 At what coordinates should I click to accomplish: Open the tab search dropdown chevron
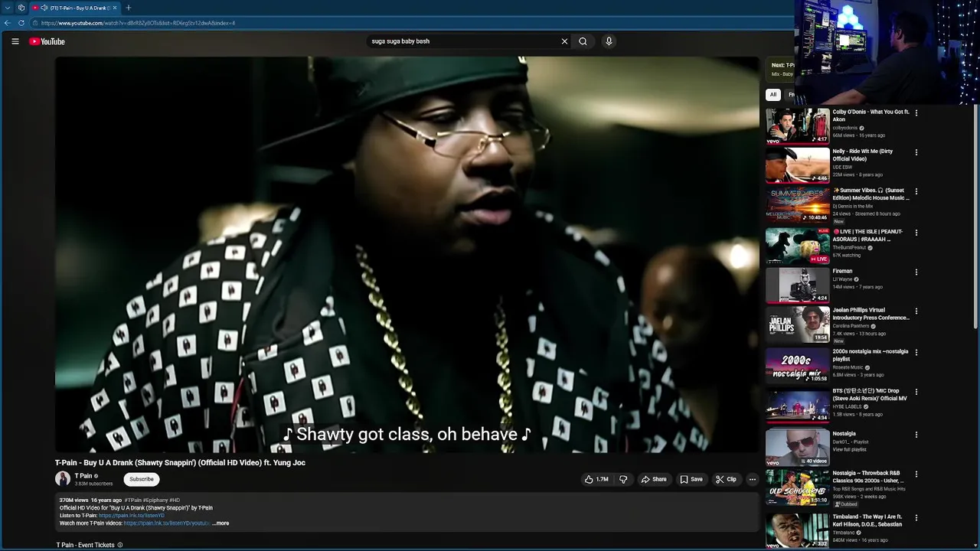[7, 8]
